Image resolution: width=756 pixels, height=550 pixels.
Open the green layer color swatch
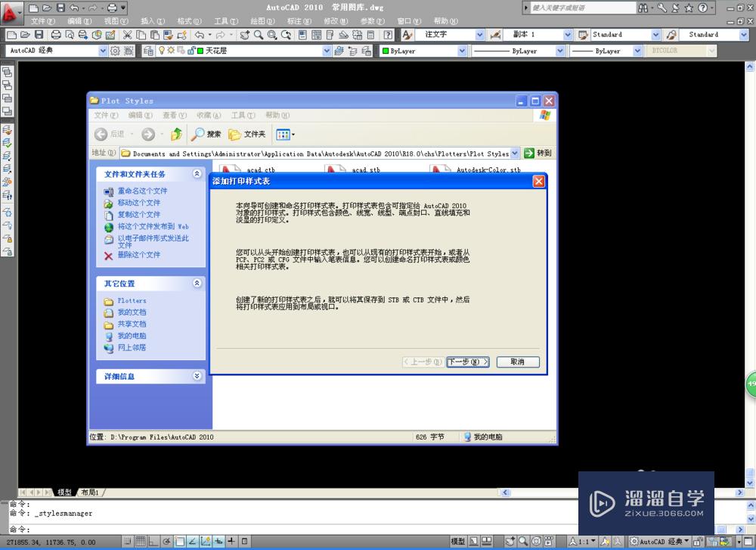point(200,51)
